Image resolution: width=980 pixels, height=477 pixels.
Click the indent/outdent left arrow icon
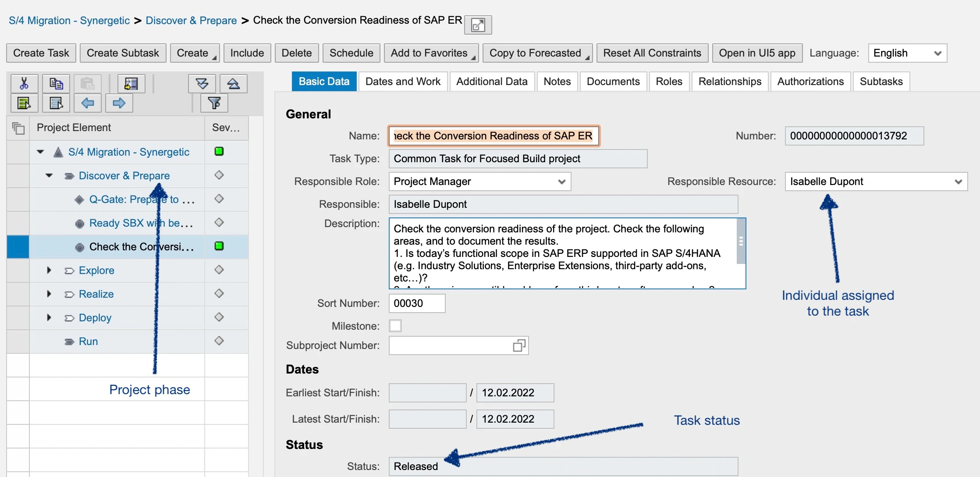[88, 103]
